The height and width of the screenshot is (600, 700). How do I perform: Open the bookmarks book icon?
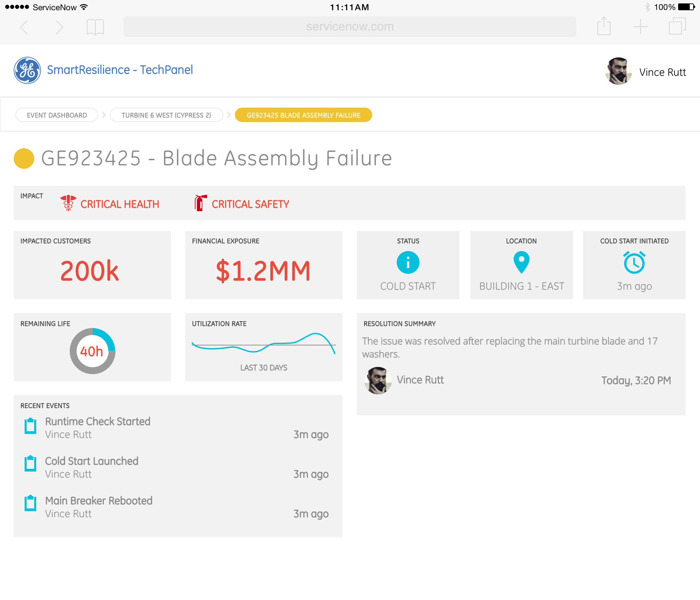pyautogui.click(x=95, y=27)
